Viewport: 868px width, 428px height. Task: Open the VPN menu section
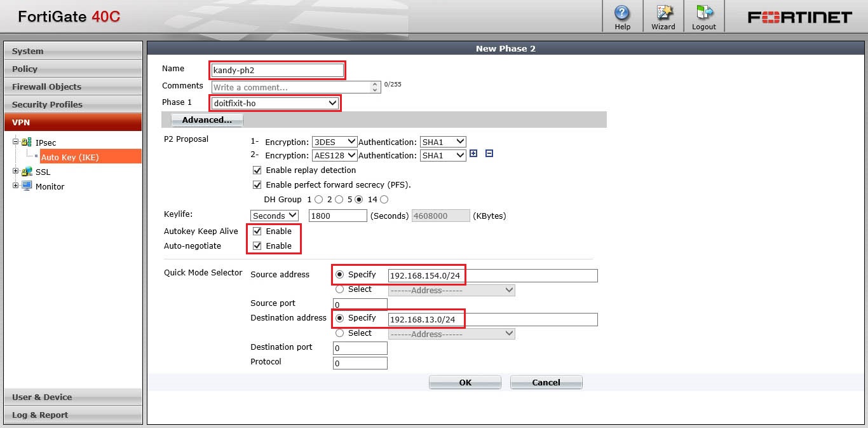point(73,122)
